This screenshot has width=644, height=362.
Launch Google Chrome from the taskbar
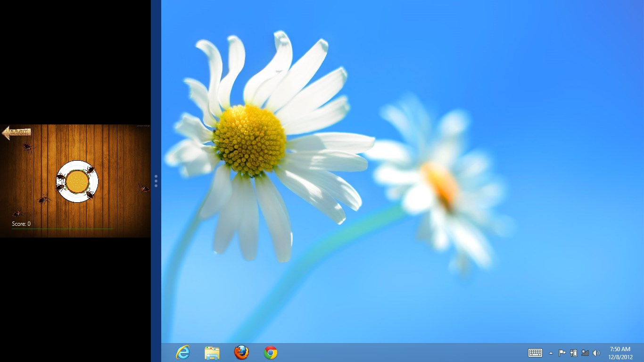[x=271, y=353]
